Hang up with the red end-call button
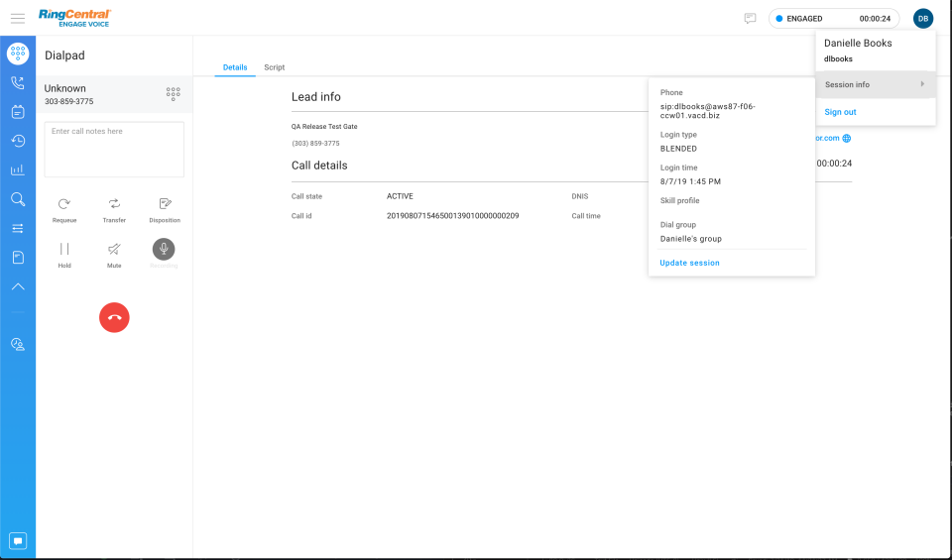Screen dimensions: 952x560 pos(114,317)
